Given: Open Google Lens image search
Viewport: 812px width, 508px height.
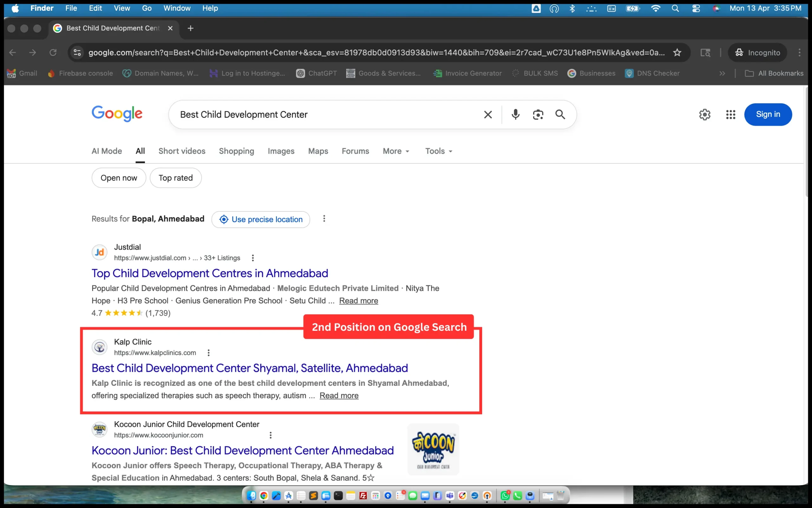Looking at the screenshot, I should click(x=538, y=115).
